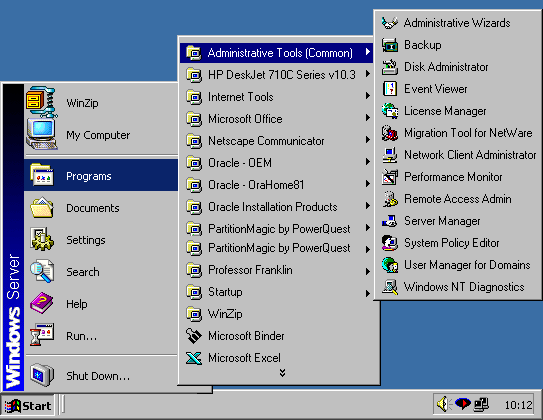Click the Search magnifier icon
Screen dimensions: 543x420
(42, 271)
